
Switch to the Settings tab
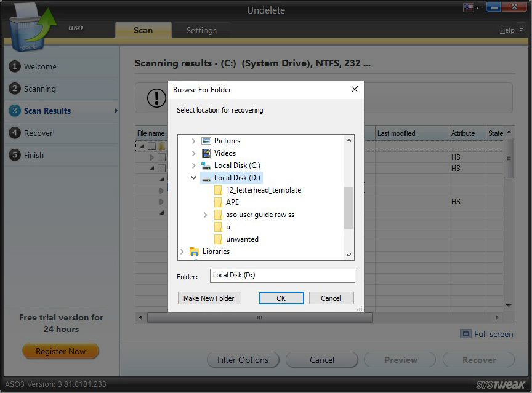(x=201, y=30)
